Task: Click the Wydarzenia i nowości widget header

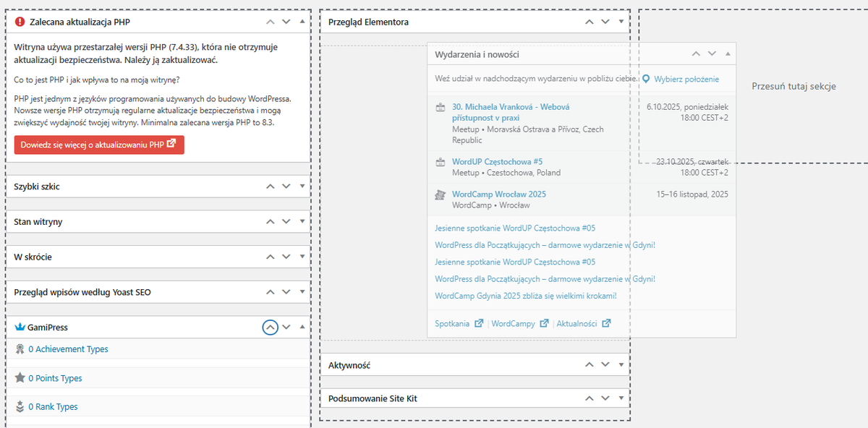Action: tap(506, 54)
